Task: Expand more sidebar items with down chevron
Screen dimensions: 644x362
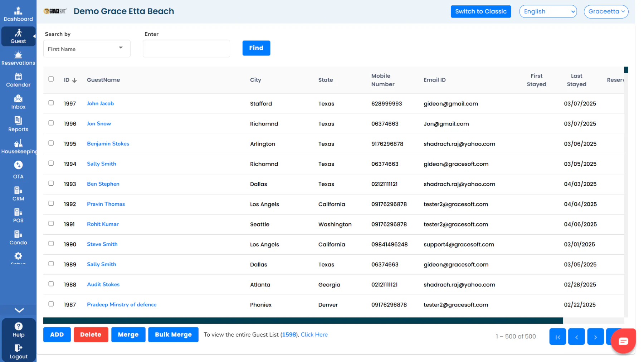Action: [19, 310]
